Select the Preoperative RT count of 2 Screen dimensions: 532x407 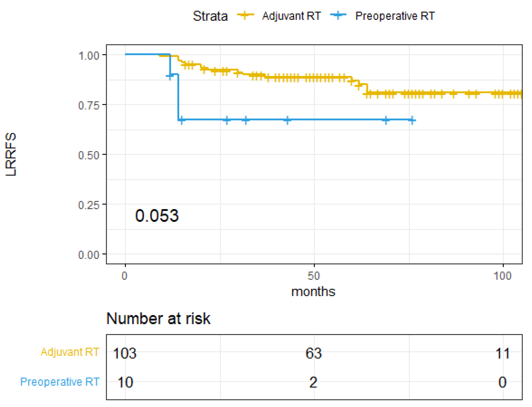pyautogui.click(x=313, y=382)
